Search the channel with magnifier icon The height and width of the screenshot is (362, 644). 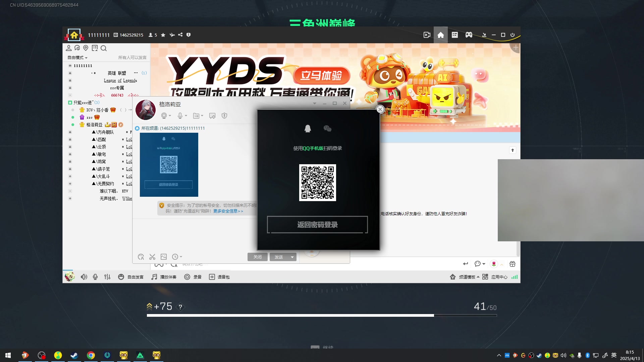coord(104,48)
